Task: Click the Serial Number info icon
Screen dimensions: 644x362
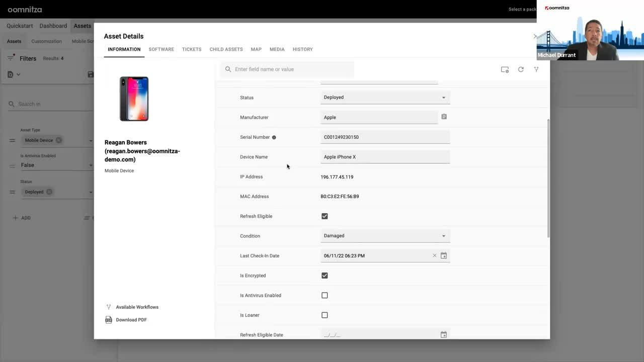Action: coord(273,137)
